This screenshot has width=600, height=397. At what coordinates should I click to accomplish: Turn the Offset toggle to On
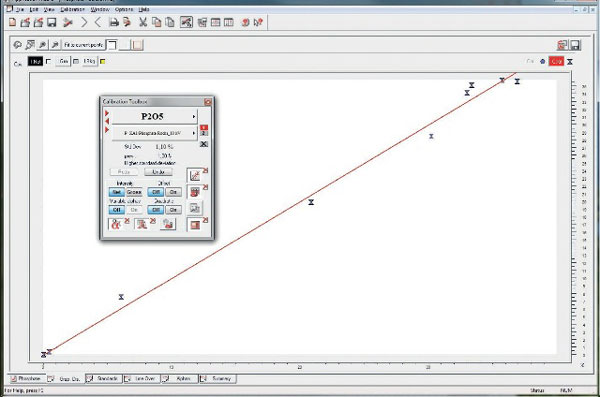pos(173,192)
